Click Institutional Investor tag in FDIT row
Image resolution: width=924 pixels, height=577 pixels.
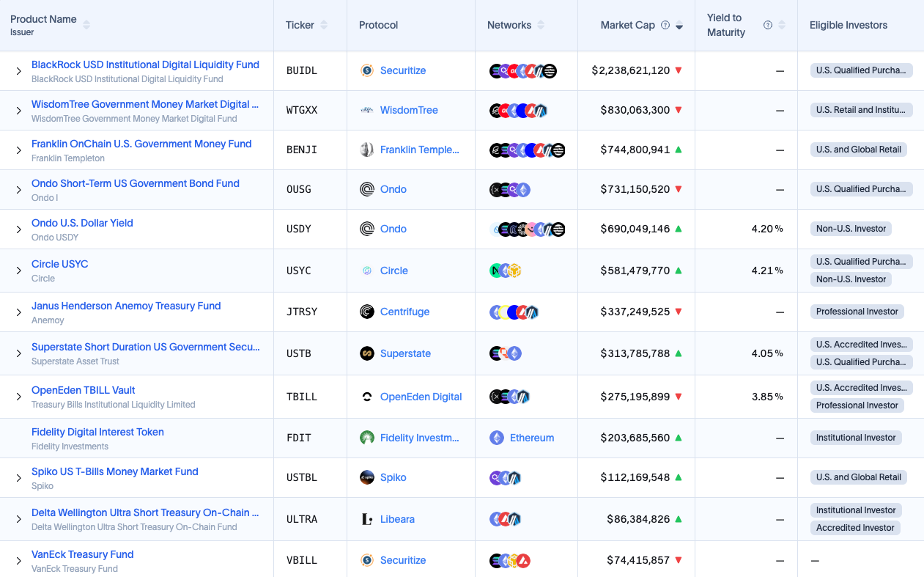pos(856,438)
